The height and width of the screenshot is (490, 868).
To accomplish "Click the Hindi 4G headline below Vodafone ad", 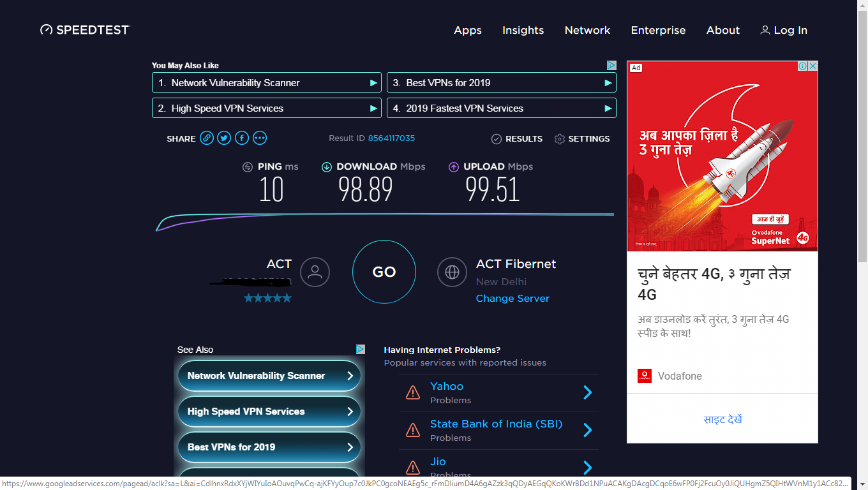I will tap(714, 284).
